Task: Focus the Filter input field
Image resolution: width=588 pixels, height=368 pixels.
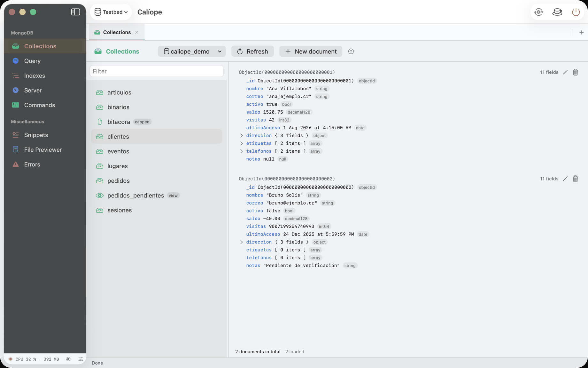Action: 157,71
